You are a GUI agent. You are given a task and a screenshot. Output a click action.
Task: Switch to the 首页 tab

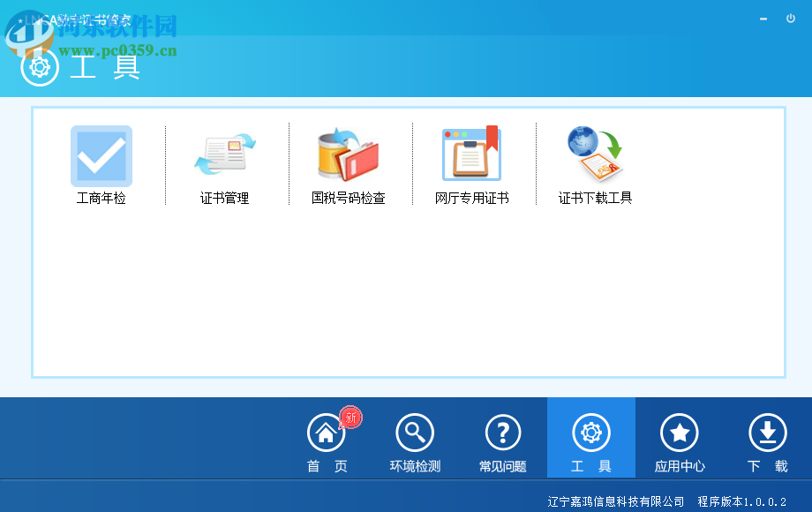pos(326,465)
